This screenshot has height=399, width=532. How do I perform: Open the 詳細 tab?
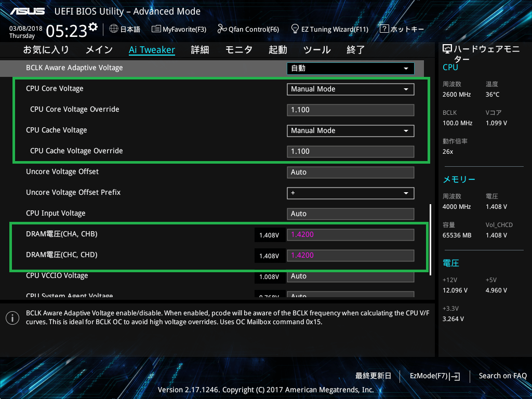tap(200, 50)
